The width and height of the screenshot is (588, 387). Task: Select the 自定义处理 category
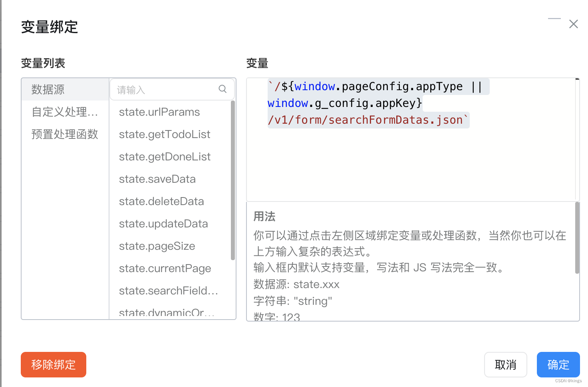click(x=65, y=112)
